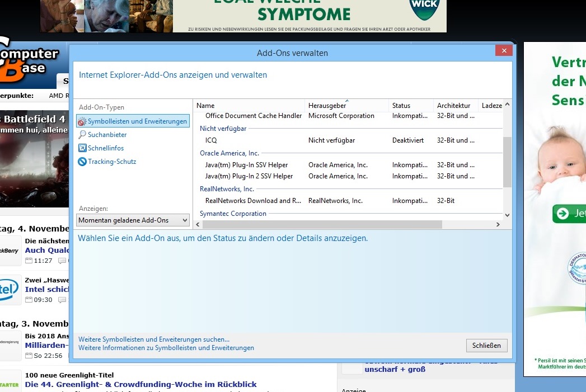
Task: Select Java(tm) Plug-In SSV Helper row
Action: coord(348,165)
